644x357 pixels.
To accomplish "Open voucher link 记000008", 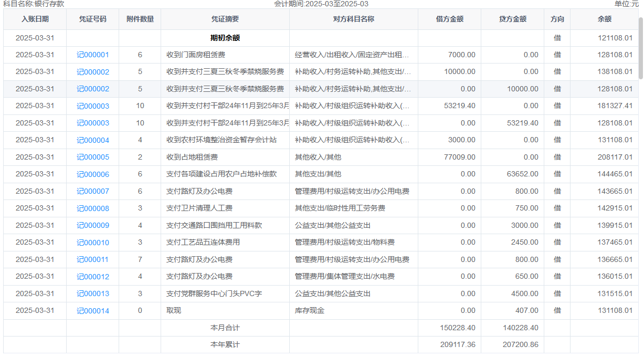I will click(x=93, y=208).
